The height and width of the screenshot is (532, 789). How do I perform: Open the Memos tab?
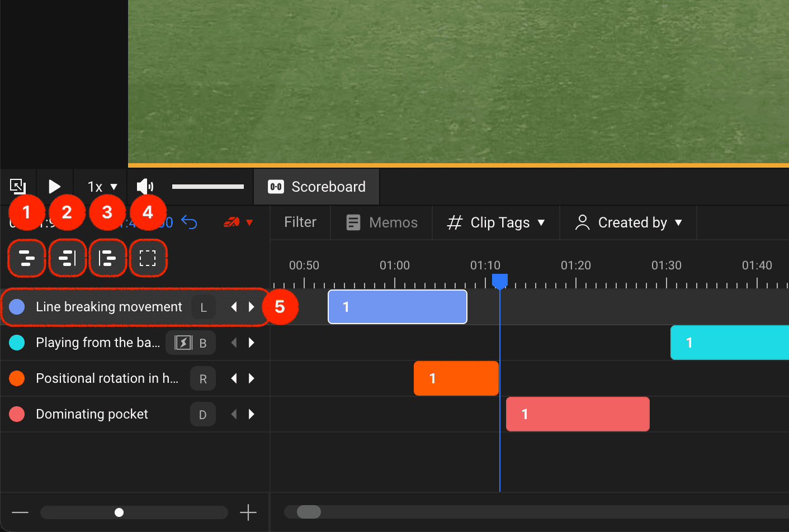pos(382,222)
